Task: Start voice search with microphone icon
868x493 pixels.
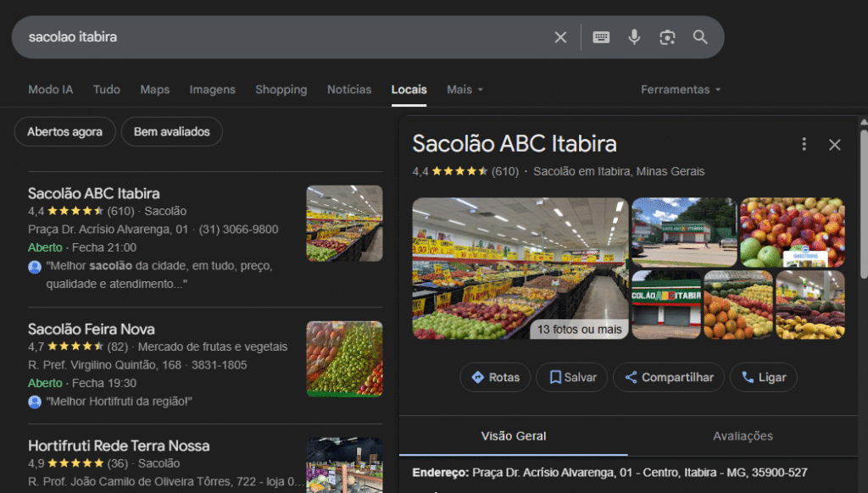Action: 634,37
